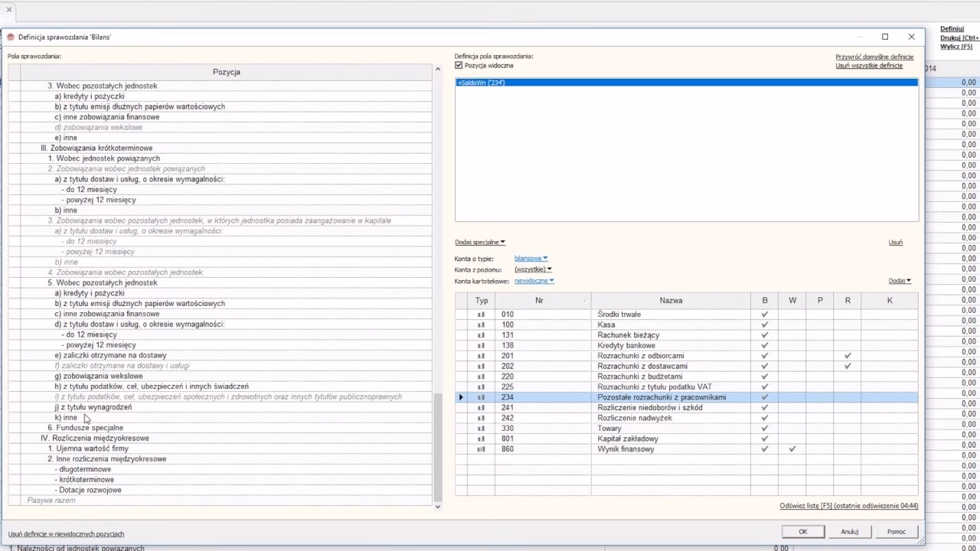Click the app icon in the dialog title bar
This screenshot has height=551, width=980.
coord(11,37)
